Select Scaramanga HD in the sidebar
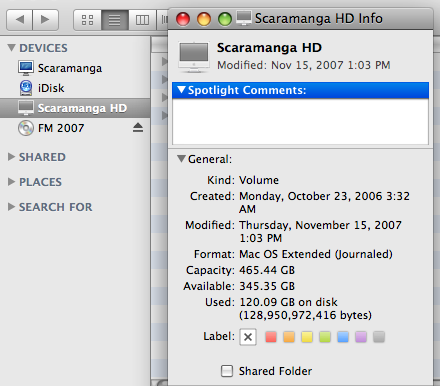The height and width of the screenshot is (386, 440). pyautogui.click(x=75, y=108)
